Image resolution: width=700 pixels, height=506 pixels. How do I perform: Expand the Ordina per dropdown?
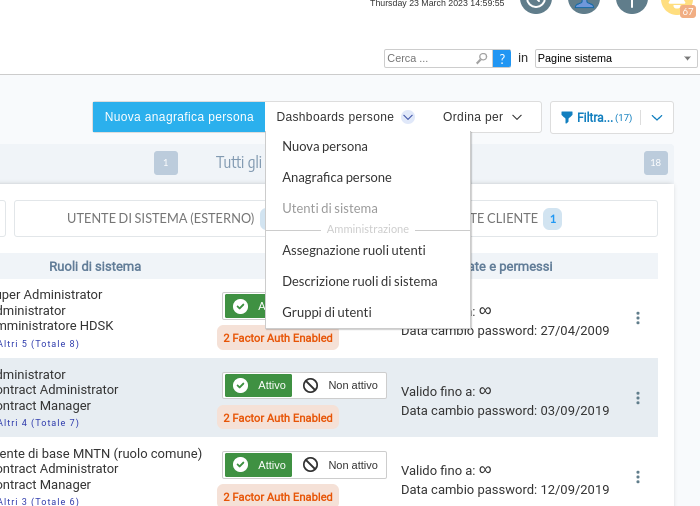[x=483, y=117]
